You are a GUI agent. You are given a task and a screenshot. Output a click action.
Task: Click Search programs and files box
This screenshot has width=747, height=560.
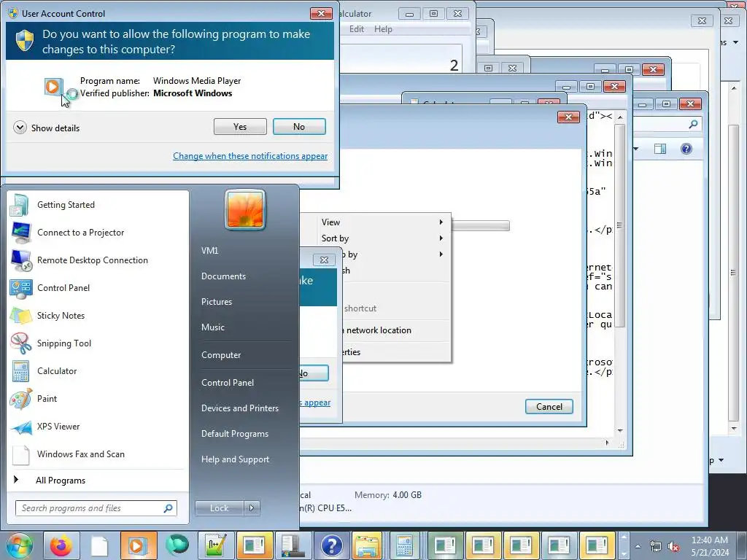coord(96,508)
